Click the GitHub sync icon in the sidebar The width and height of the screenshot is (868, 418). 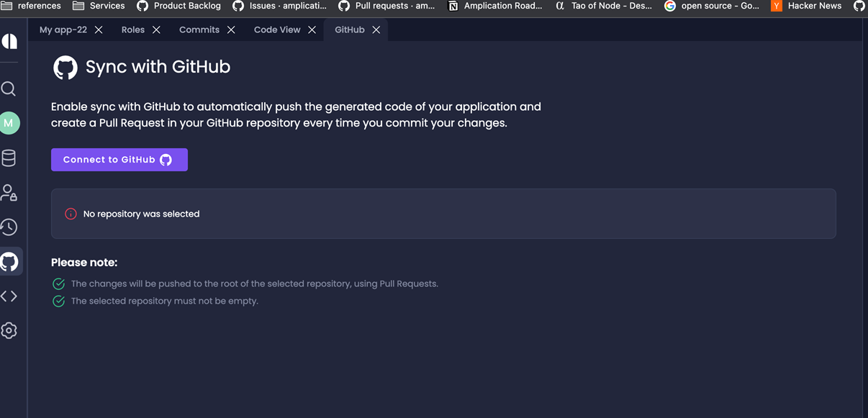pyautogui.click(x=9, y=261)
